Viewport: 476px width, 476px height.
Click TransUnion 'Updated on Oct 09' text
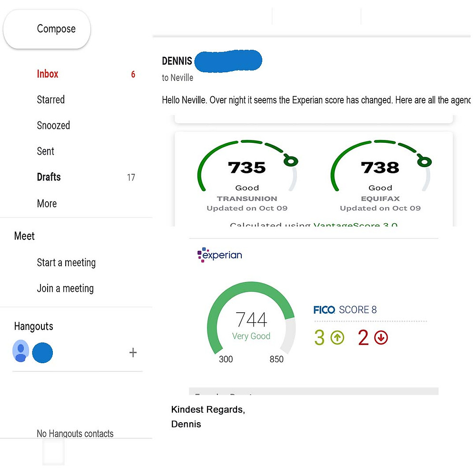(x=247, y=208)
